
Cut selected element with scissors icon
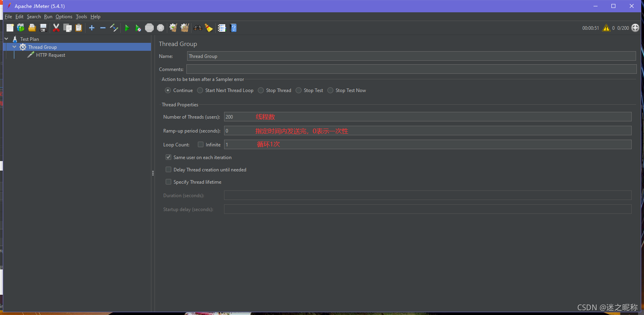click(x=56, y=28)
